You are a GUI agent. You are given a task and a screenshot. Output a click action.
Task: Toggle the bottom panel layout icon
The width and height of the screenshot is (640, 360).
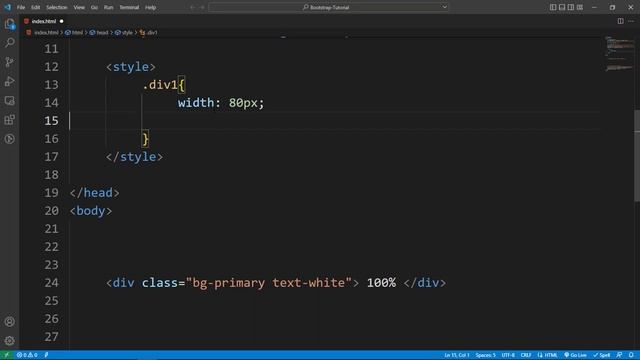[562, 7]
